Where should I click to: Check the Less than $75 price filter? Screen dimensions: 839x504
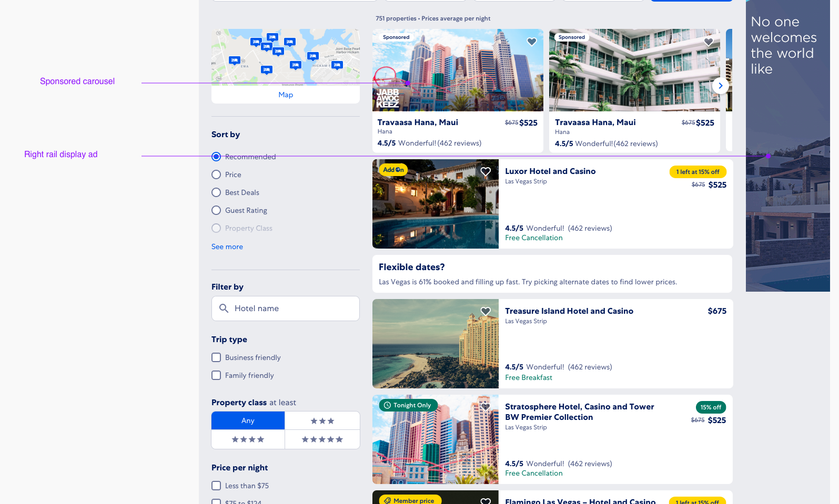(x=216, y=486)
